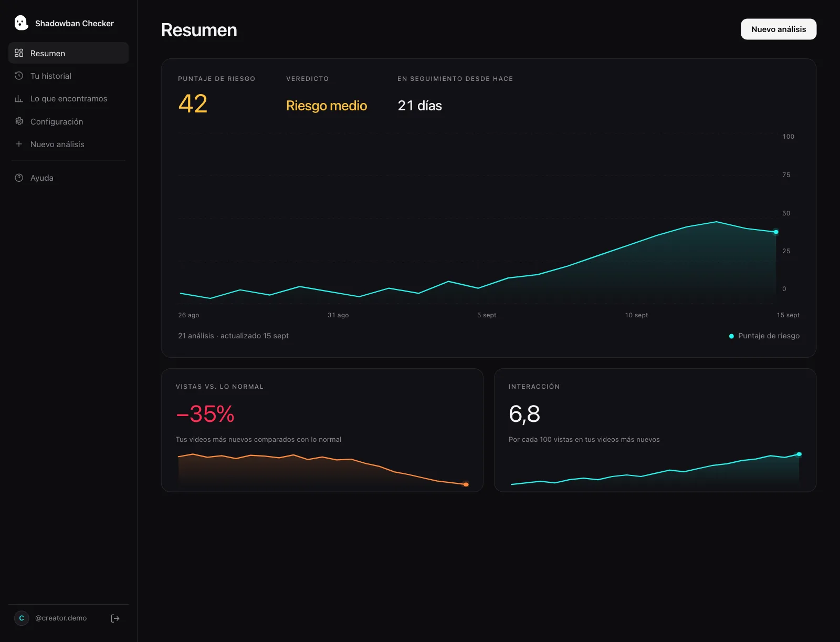Click the 26 ago axis label
The width and height of the screenshot is (840, 642).
188,315
